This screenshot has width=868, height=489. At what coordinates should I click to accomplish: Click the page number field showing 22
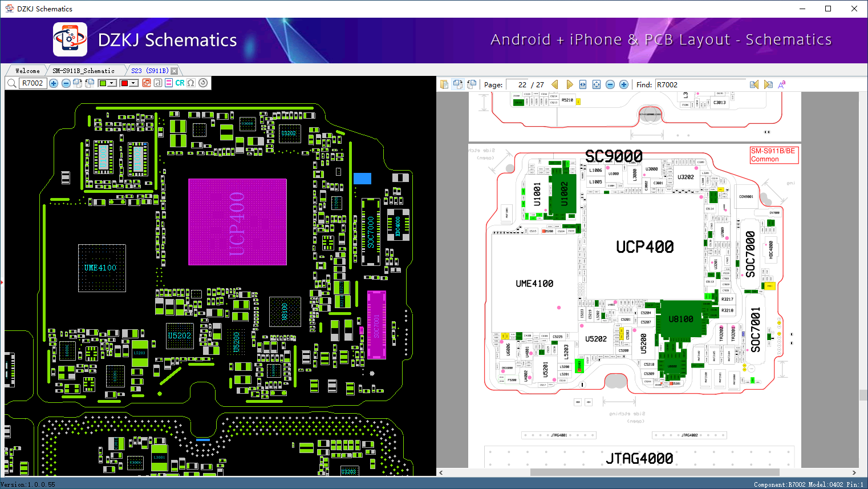(x=518, y=84)
